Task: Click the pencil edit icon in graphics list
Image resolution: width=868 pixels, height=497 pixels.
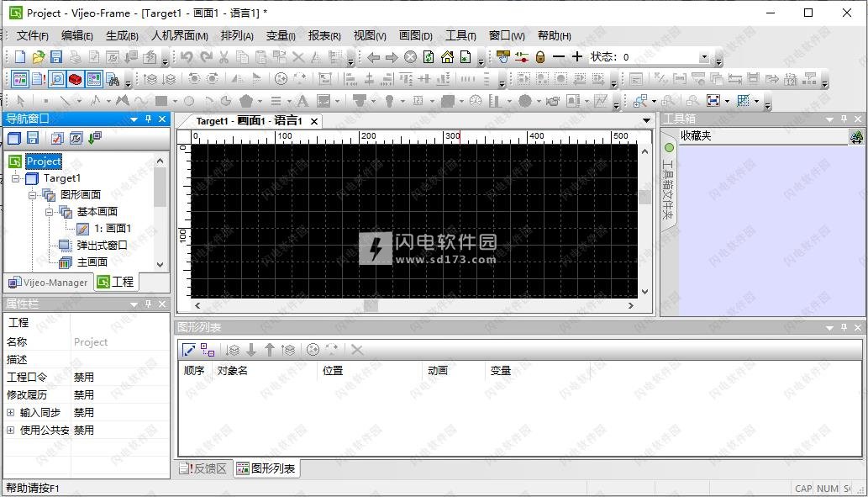Action: [x=189, y=350]
